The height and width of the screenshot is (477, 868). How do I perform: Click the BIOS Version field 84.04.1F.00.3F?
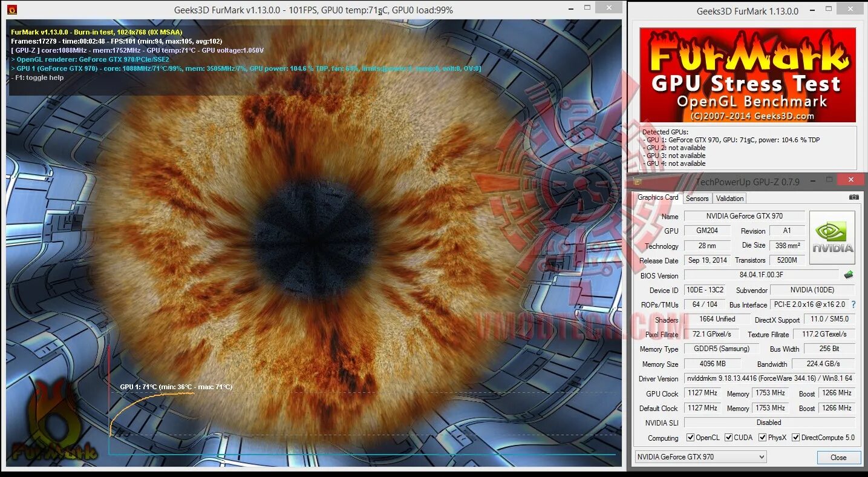coord(761,275)
